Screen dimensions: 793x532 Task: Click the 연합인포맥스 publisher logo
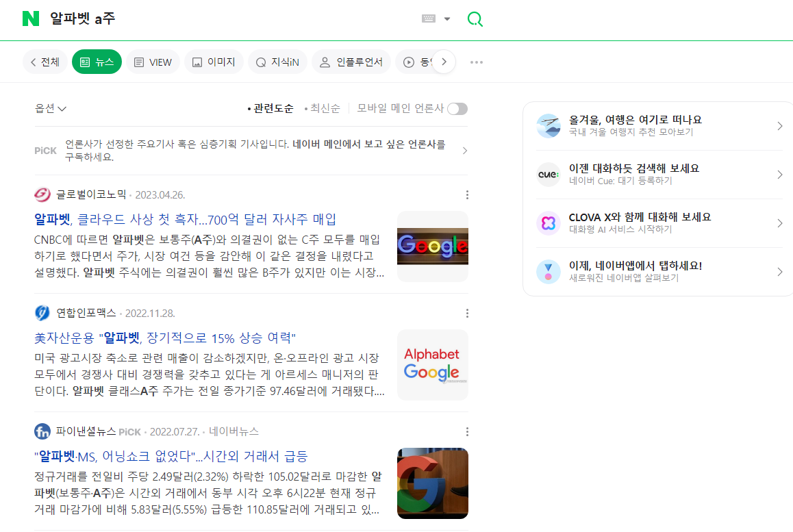pyautogui.click(x=42, y=313)
